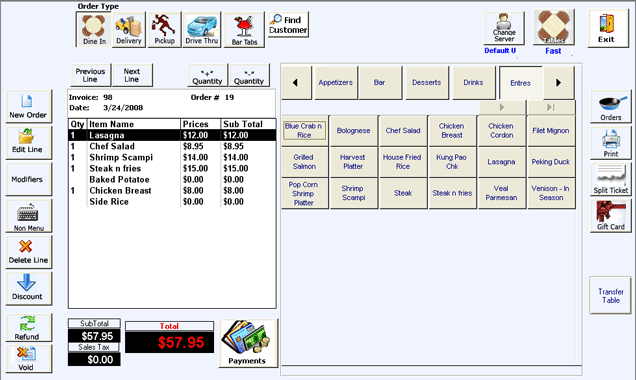This screenshot has width=636, height=380.
Task: Switch to Appetizers category
Action: pos(335,83)
